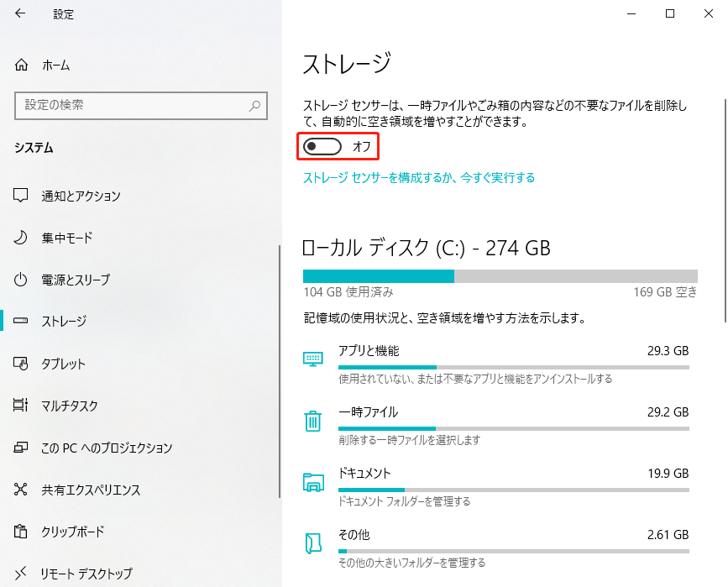Turn on the Storage Sense toggle

pos(323,147)
